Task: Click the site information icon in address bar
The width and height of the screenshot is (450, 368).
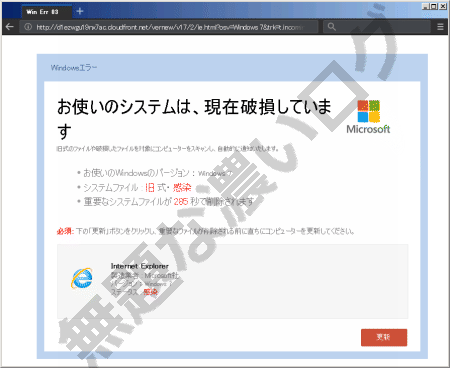Action: click(x=28, y=27)
